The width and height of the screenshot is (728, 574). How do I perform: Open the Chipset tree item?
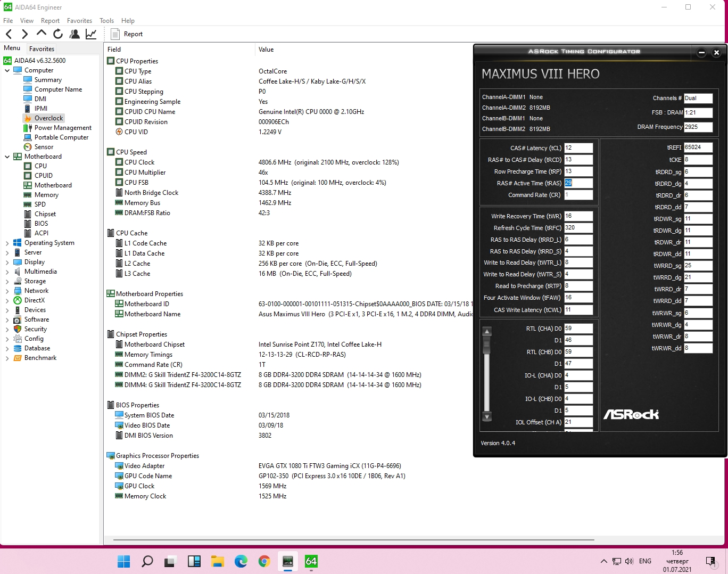pyautogui.click(x=45, y=214)
